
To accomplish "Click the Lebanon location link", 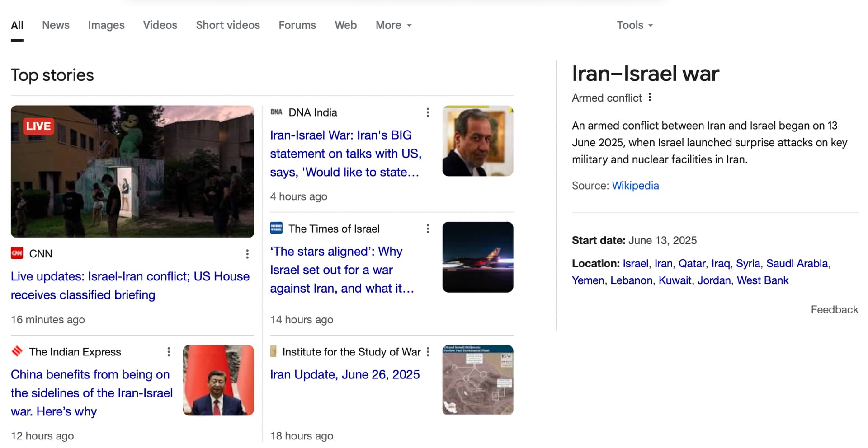I will click(x=631, y=280).
